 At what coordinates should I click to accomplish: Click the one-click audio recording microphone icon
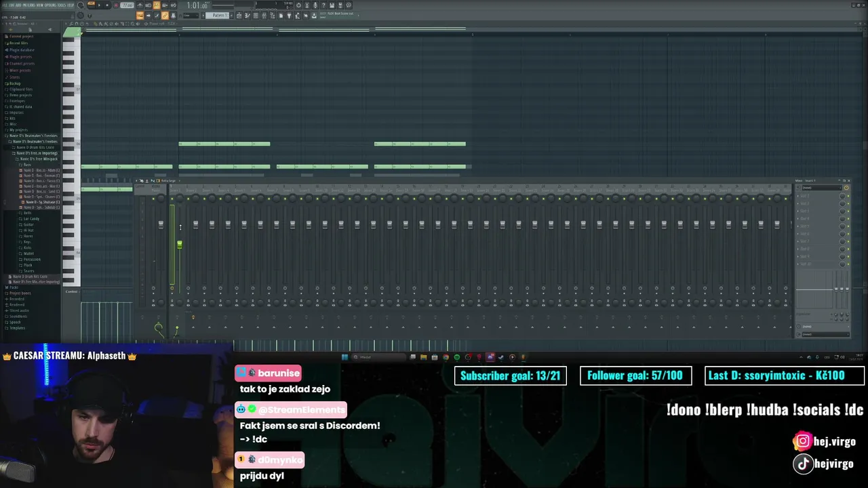[315, 5]
